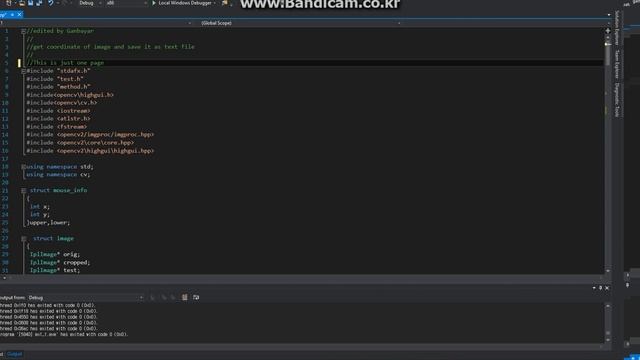The image size is (640, 360).
Task: Close the active editor tab
Action: tap(19, 14)
